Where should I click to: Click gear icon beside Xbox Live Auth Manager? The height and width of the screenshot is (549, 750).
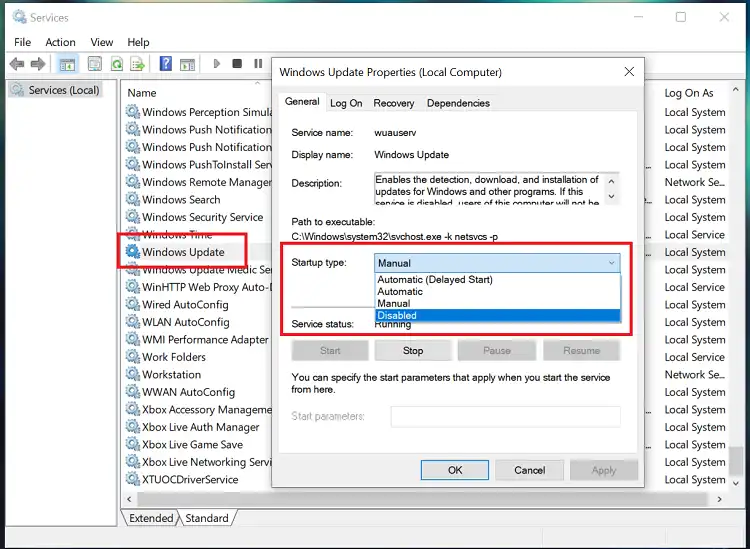pyautogui.click(x=132, y=427)
